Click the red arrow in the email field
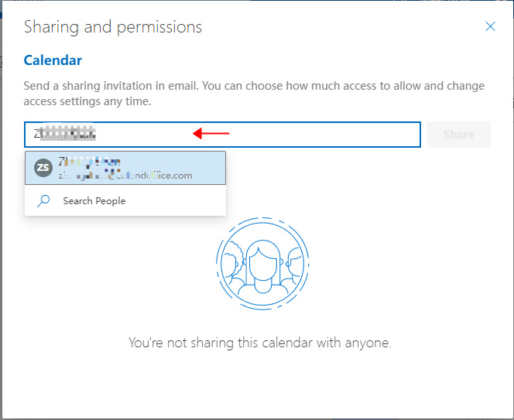Image resolution: width=514 pixels, height=420 pixels. 211,134
